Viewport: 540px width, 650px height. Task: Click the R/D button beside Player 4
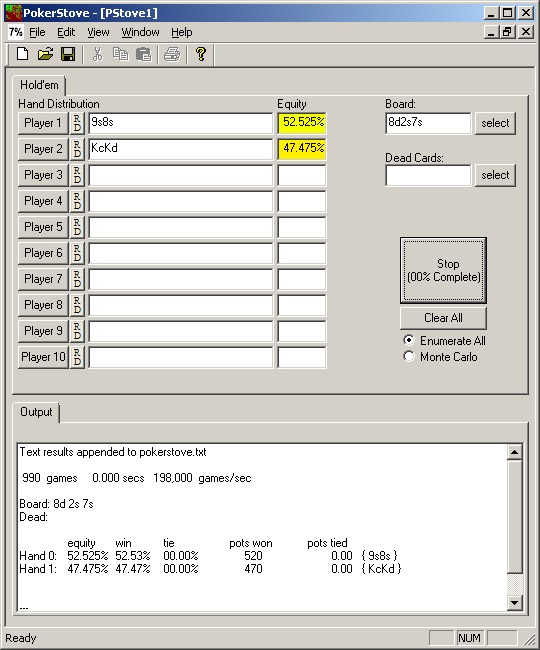pos(77,201)
